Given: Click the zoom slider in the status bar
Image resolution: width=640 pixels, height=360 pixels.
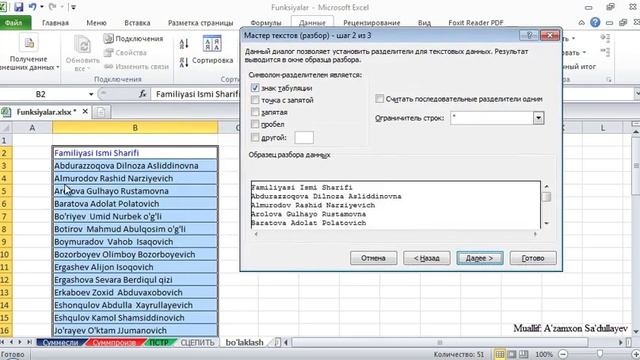Looking at the screenshot, I should pos(600,354).
